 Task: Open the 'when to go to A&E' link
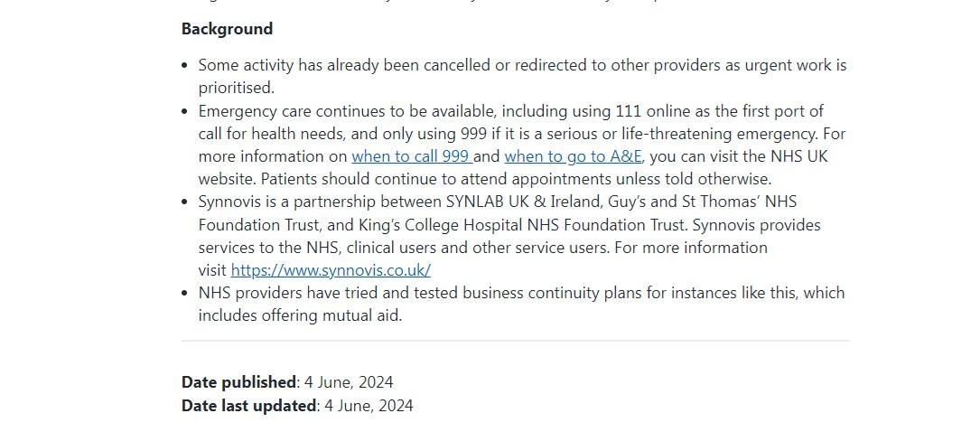[x=573, y=156]
